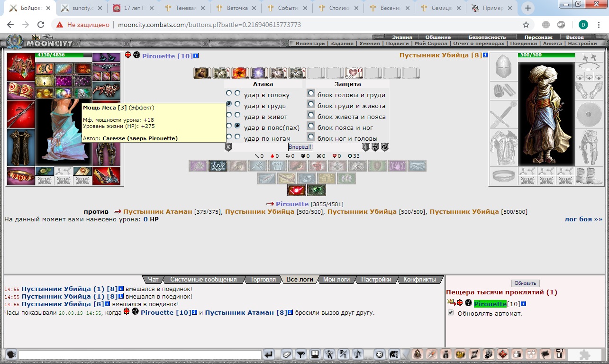Choose блок головы и груди defense
The height and width of the screenshot is (364, 609).
(x=311, y=93)
